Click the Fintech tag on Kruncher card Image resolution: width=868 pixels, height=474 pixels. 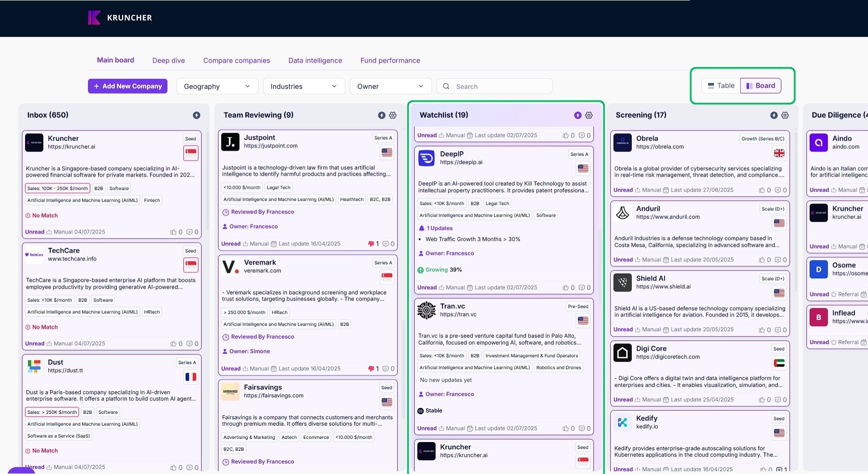(x=152, y=200)
